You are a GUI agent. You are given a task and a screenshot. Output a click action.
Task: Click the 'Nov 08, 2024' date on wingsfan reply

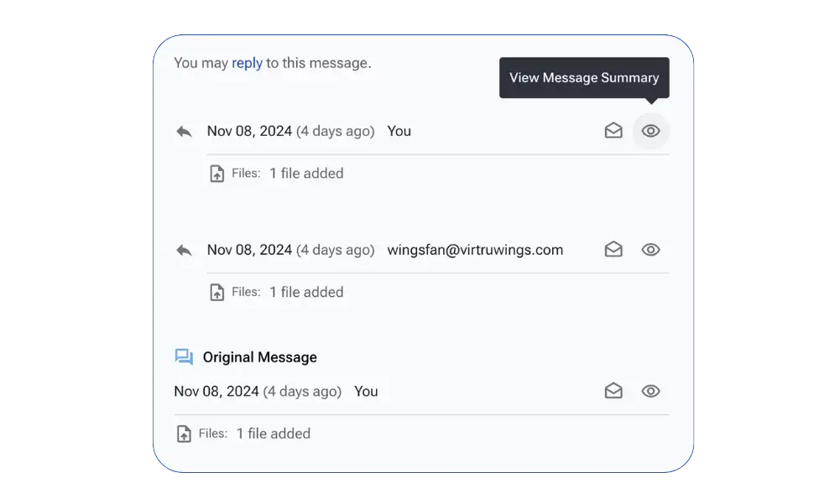[249, 250]
